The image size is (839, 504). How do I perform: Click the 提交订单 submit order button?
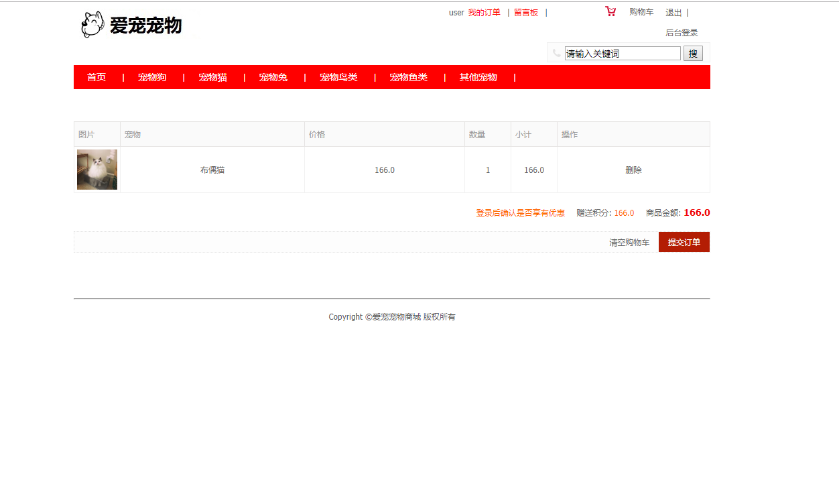pos(684,242)
